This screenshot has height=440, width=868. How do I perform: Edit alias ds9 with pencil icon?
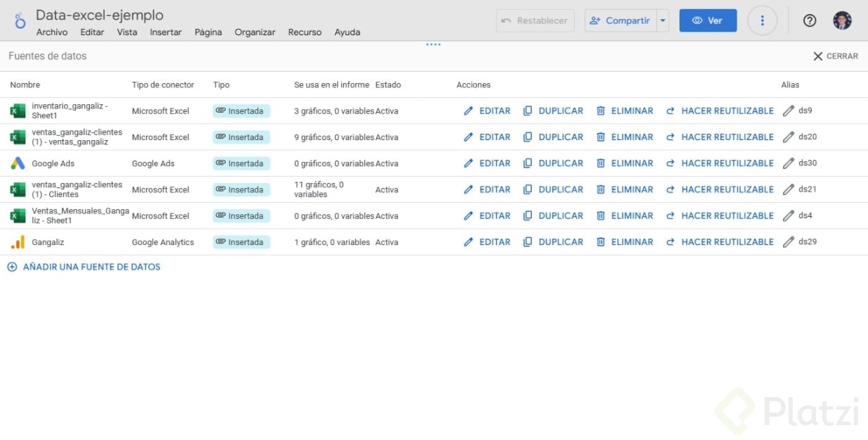point(789,111)
